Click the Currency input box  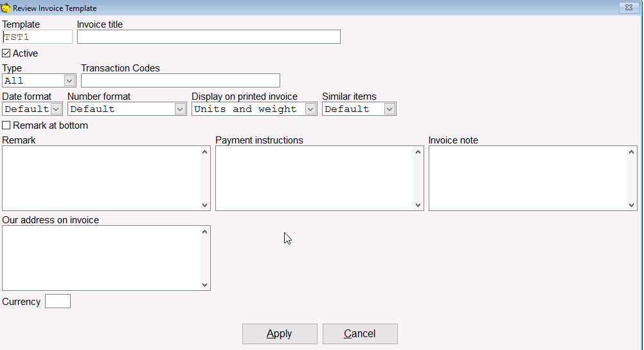coord(58,301)
